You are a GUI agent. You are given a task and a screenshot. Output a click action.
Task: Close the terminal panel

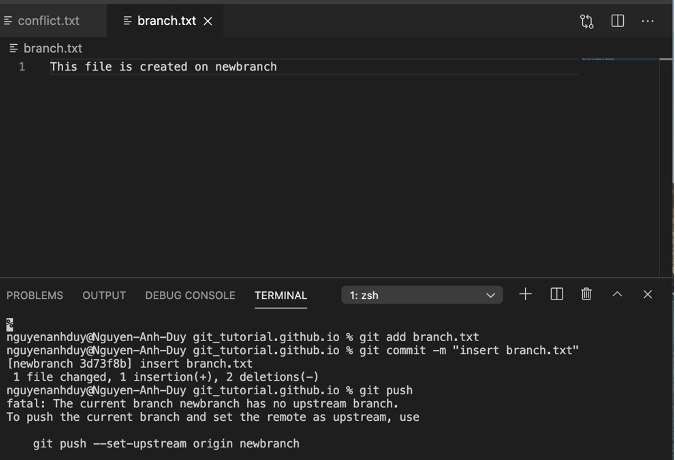click(x=648, y=294)
